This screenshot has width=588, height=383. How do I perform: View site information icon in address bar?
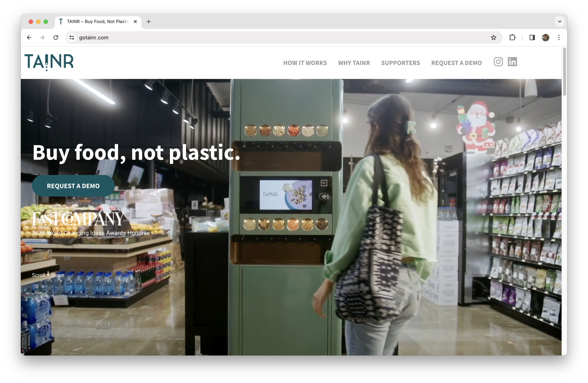click(72, 38)
